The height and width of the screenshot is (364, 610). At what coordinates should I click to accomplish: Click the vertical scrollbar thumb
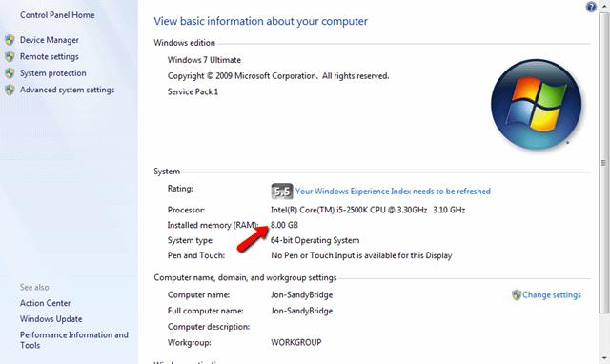604,162
